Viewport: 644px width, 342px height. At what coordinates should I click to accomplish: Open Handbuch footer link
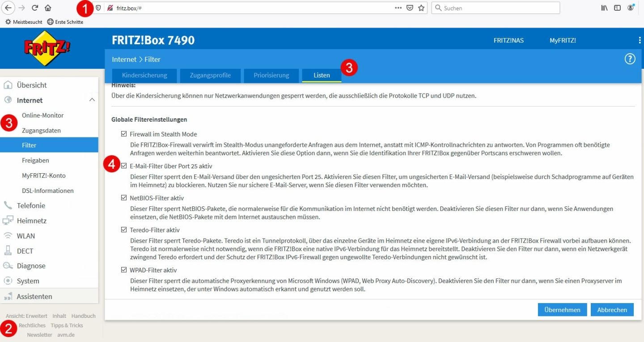[84, 316]
